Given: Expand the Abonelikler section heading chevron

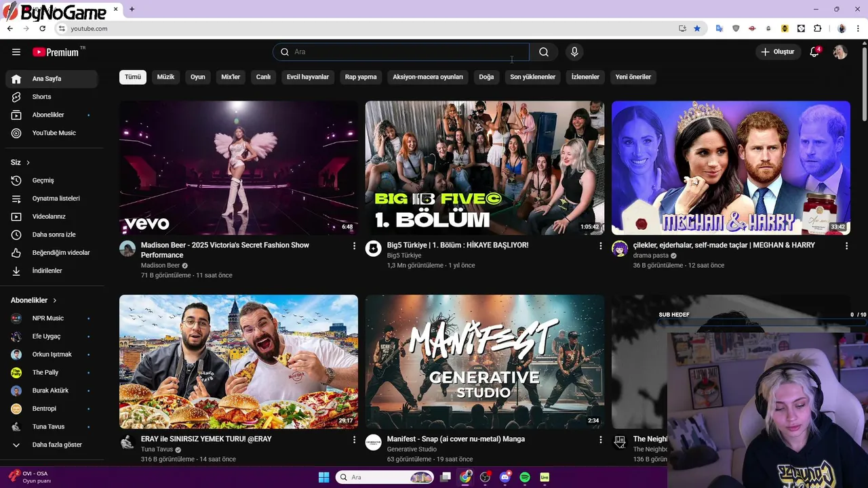Looking at the screenshot, I should (55, 300).
